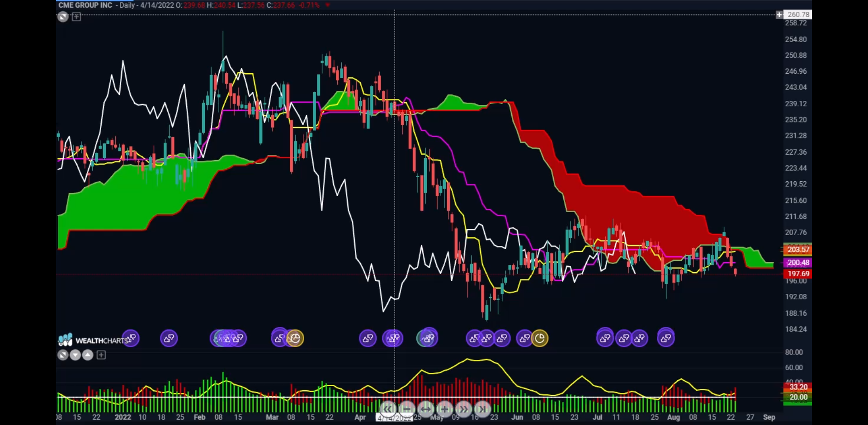This screenshot has height=425, width=868.
Task: Open early-January sentiment marker beside WealthCharts logo
Action: [131, 338]
